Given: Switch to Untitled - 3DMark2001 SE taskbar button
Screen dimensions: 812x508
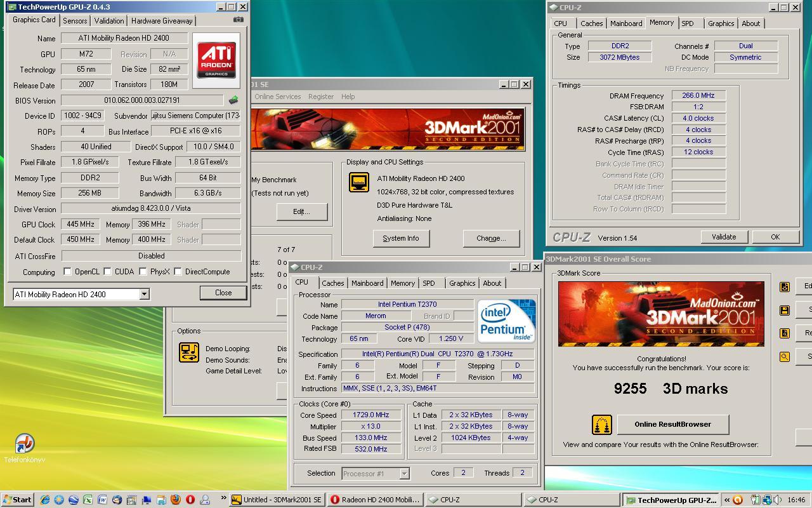Looking at the screenshot, I should click(x=277, y=500).
